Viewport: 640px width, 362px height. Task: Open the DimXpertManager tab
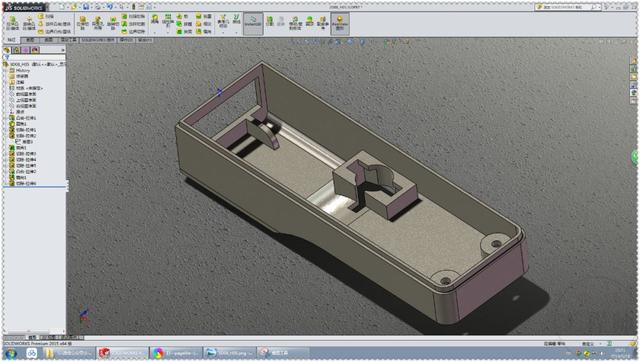[x=35, y=50]
